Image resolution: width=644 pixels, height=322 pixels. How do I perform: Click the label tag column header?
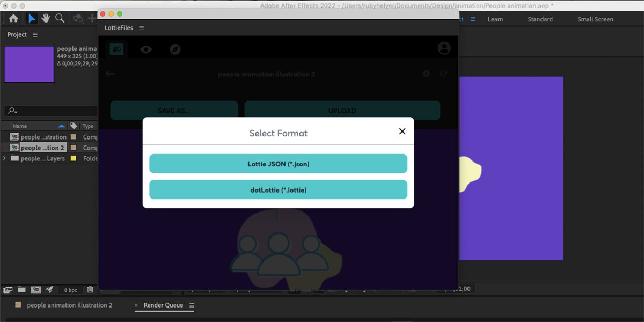tap(74, 126)
